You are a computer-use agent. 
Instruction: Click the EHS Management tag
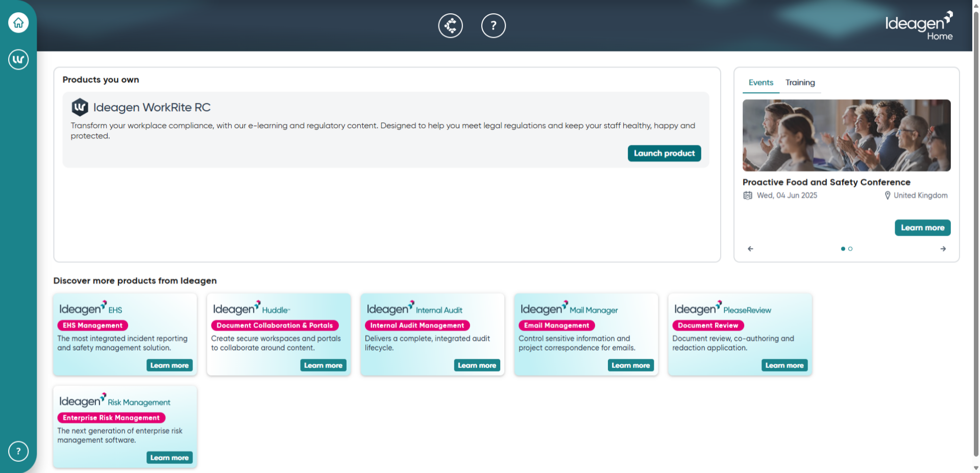(x=92, y=326)
